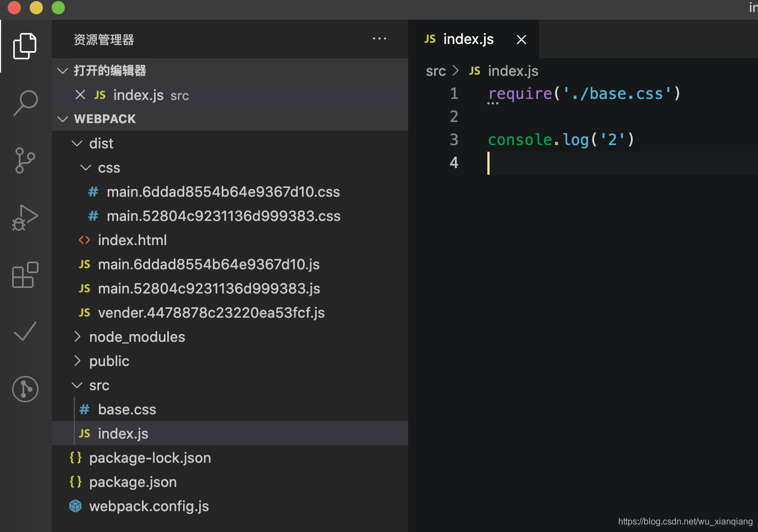Select the index.js editor tab
758x532 pixels.
pyautogui.click(x=468, y=40)
